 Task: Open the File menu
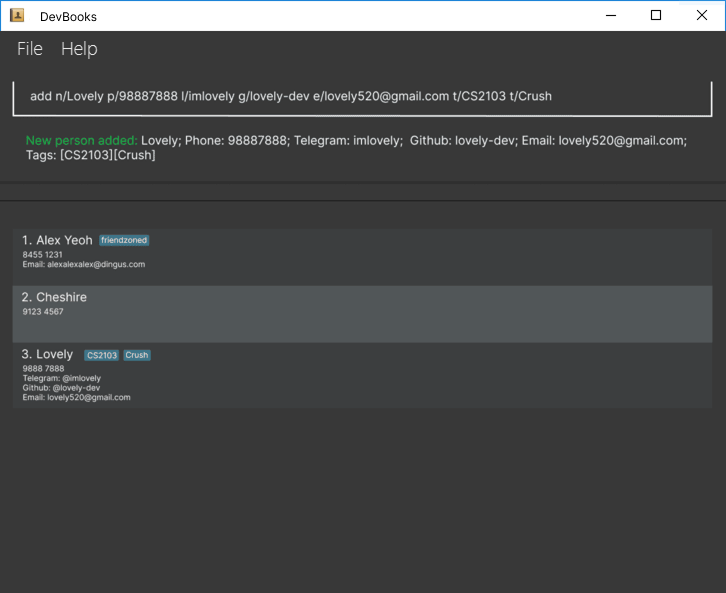point(30,49)
